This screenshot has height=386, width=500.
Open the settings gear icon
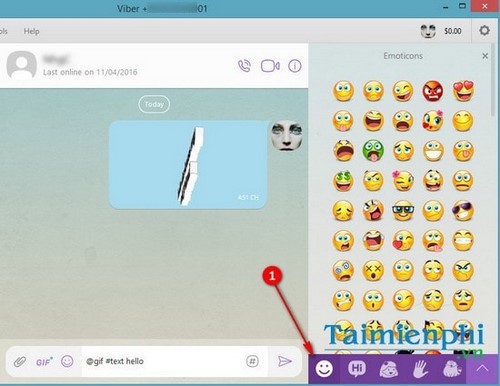tap(484, 31)
